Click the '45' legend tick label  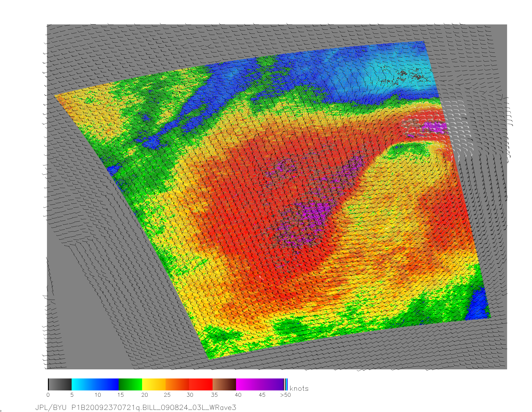262,395
